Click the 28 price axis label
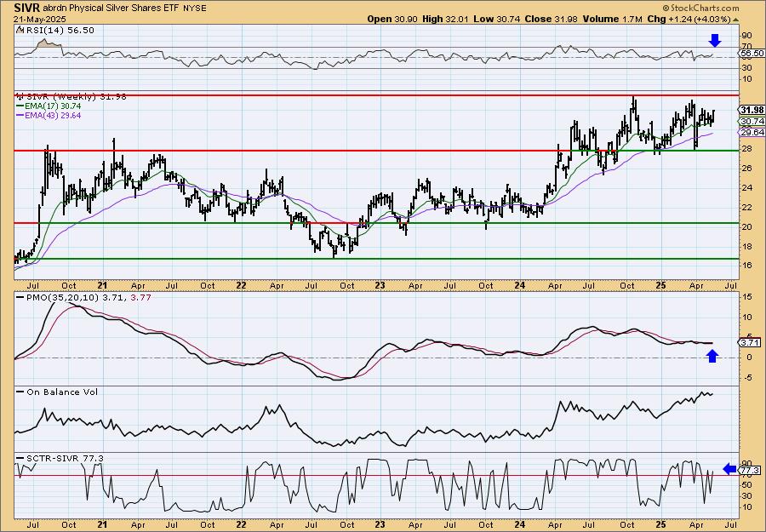 pos(746,148)
